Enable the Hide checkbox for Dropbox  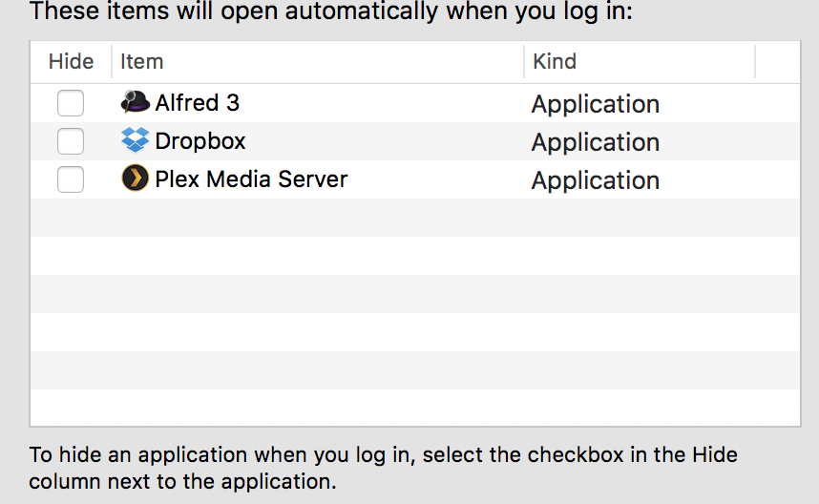(x=71, y=141)
